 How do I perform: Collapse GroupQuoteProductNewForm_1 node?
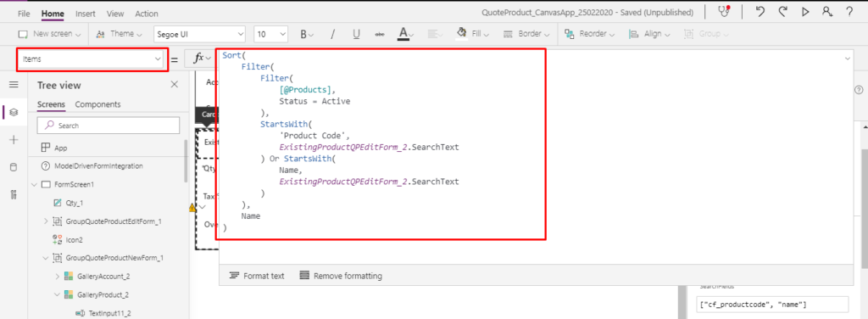point(46,258)
